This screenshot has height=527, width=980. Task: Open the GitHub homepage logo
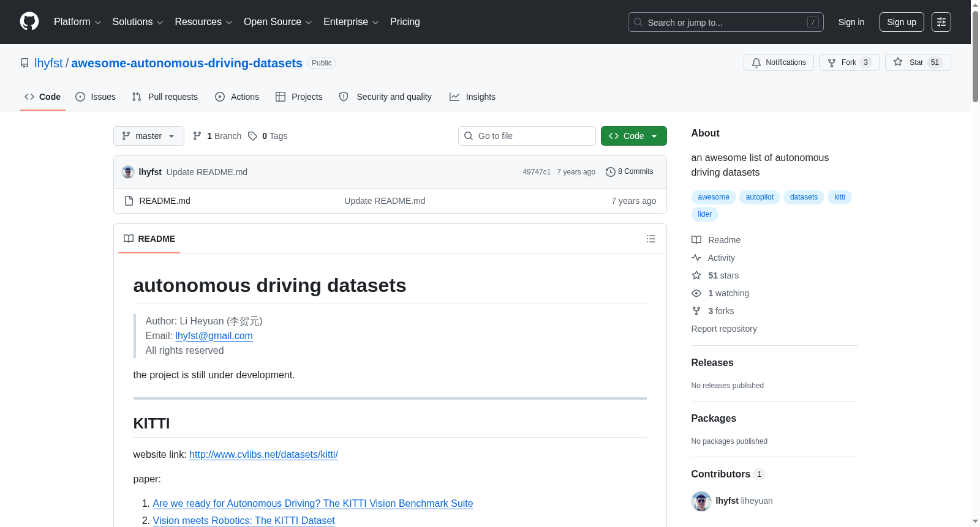(29, 21)
